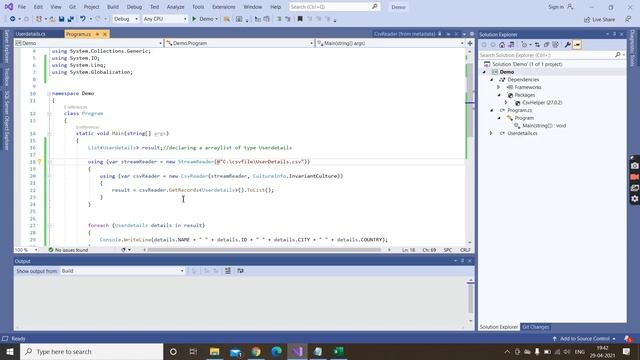The width and height of the screenshot is (640, 360).
Task: Click the Task View taskbar icon
Action: point(193,351)
